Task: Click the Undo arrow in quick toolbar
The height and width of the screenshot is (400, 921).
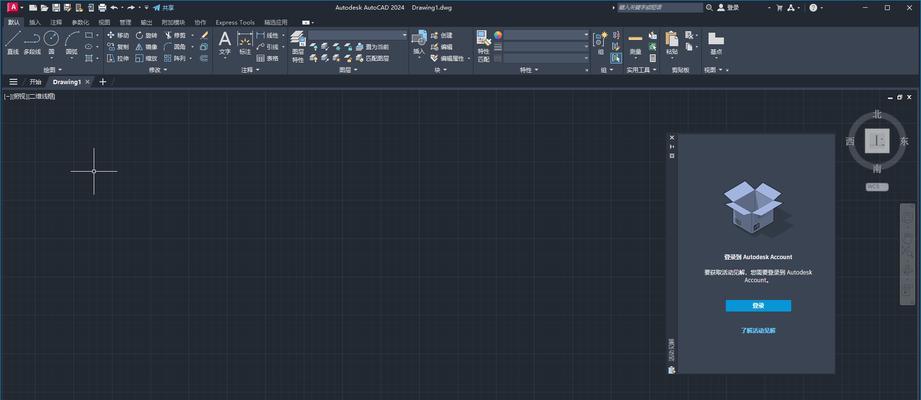Action: 114,8
